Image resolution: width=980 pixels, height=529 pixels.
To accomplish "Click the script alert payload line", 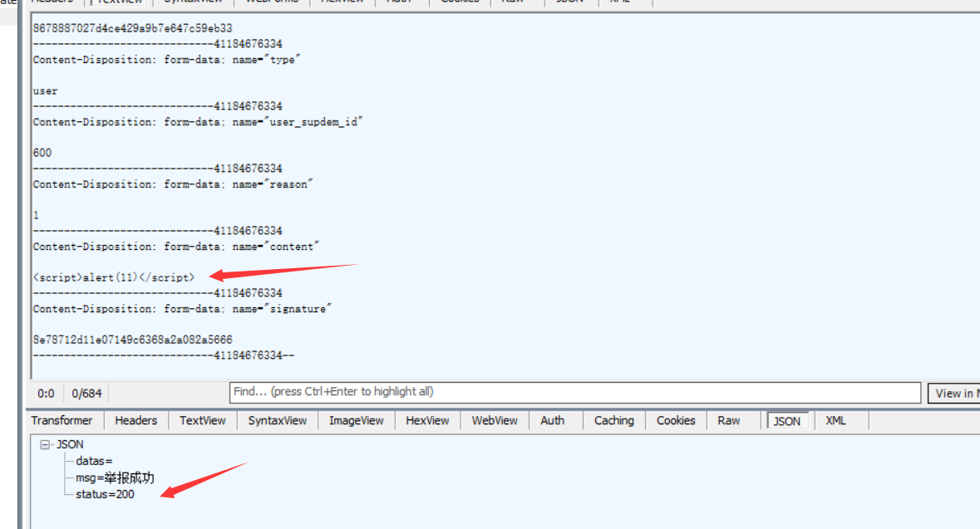I will (x=114, y=277).
